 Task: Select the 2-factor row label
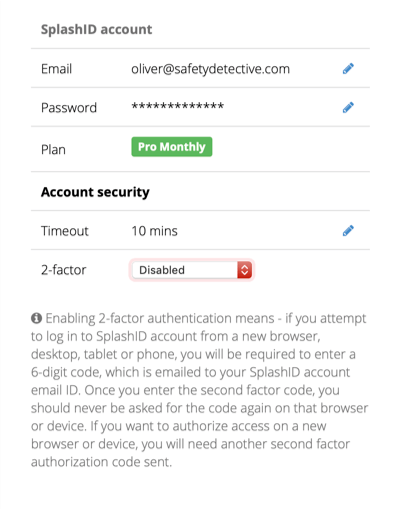(63, 270)
